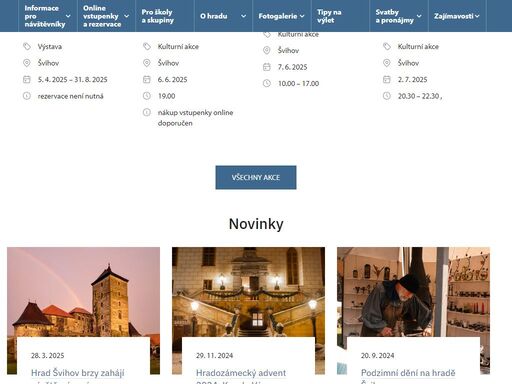The width and height of the screenshot is (512, 384).
Task: Click the news date 29. 11. 2024
Action: [214, 356]
